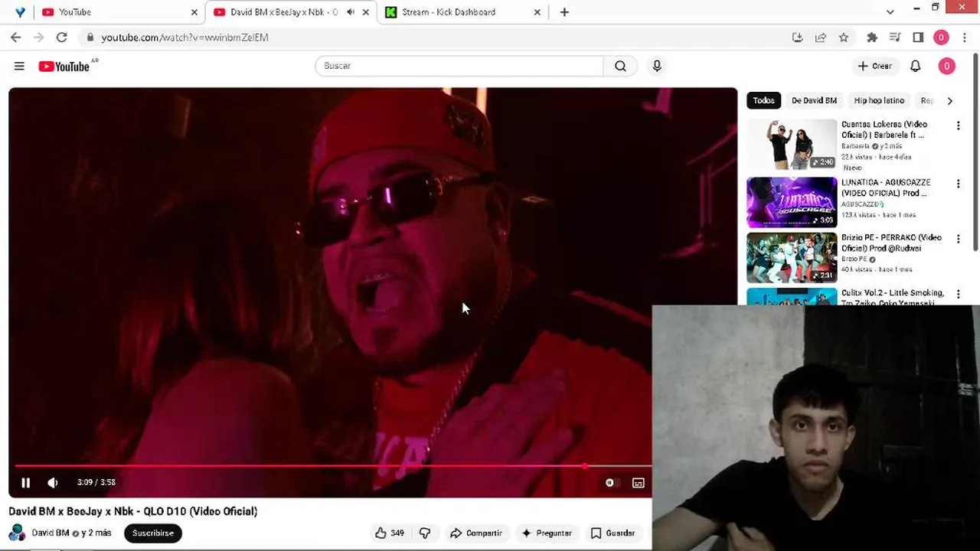Close the David BM video tab
Image resolution: width=980 pixels, height=551 pixels.
coord(366,12)
